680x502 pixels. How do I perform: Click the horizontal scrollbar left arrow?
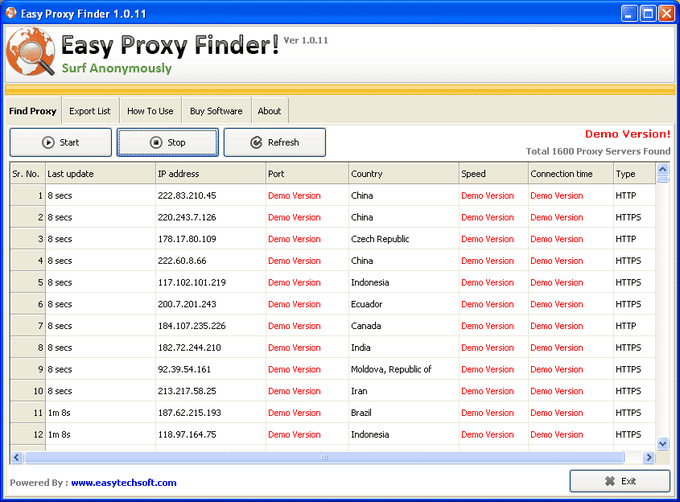17,457
